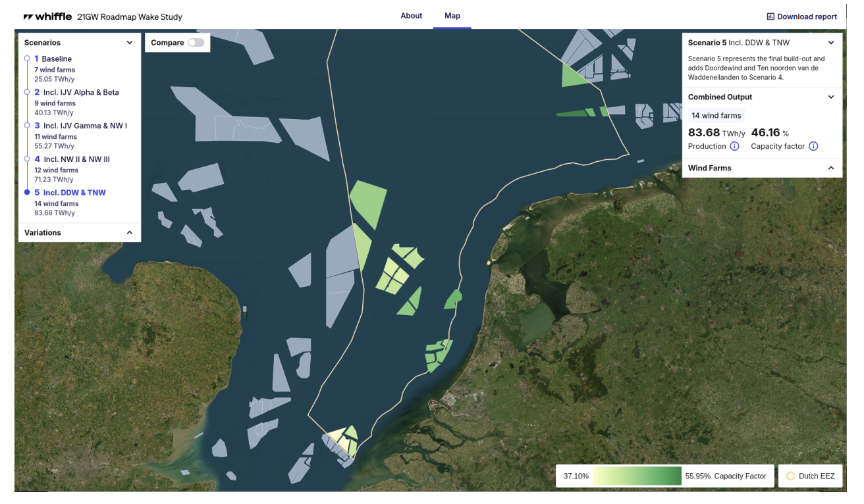Collapse the Combined Output section

(x=830, y=97)
